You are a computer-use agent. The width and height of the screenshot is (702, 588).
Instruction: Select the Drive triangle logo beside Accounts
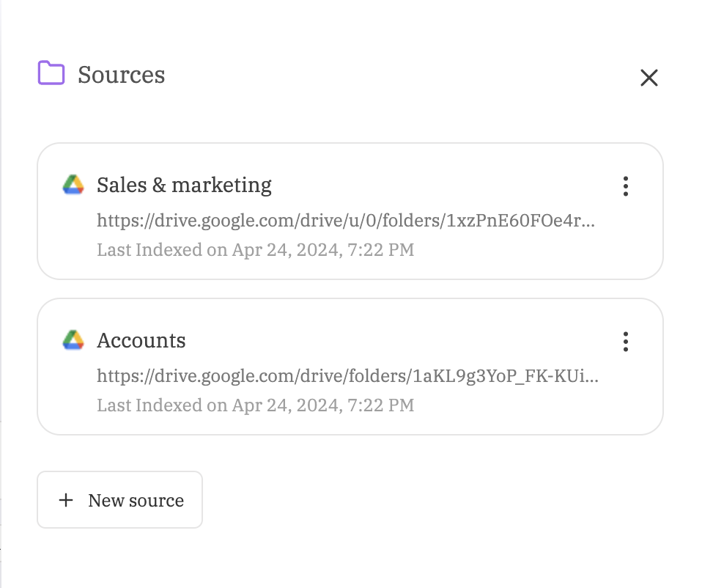[73, 340]
